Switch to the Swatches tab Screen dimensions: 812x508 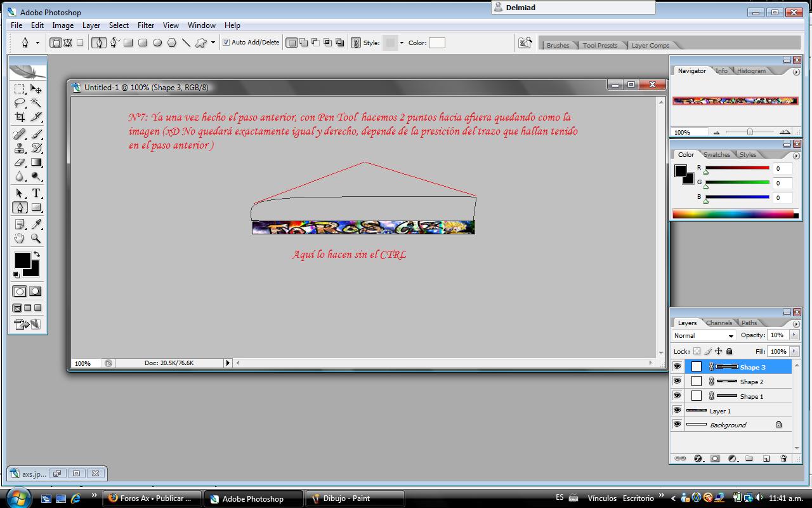[717, 154]
